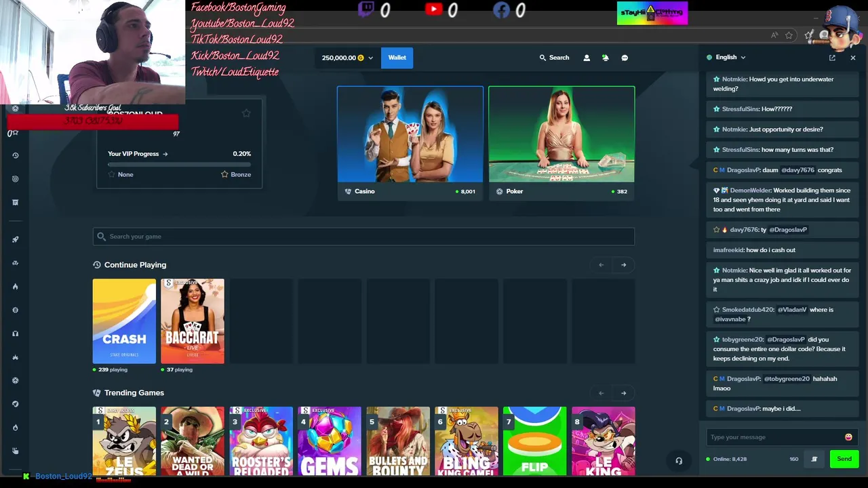Open the Gems game tile
The height and width of the screenshot is (488, 868).
pos(330,441)
